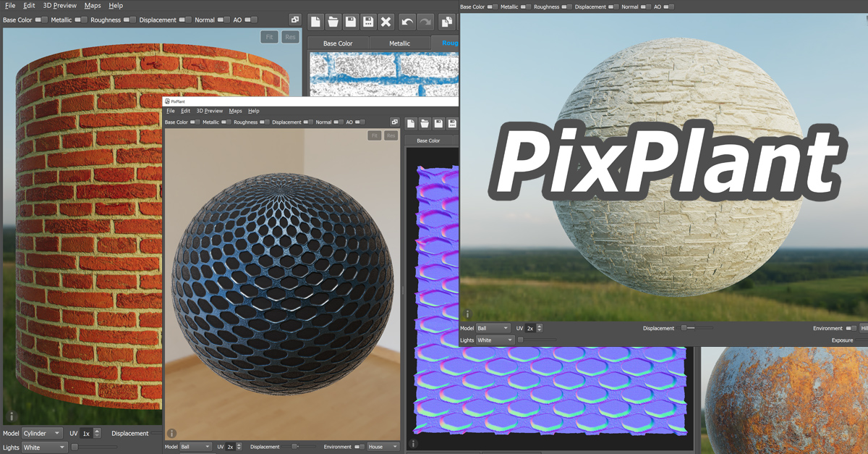Image resolution: width=868 pixels, height=454 pixels.
Task: Toggle the Metallic map checkbox
Action: [x=79, y=19]
